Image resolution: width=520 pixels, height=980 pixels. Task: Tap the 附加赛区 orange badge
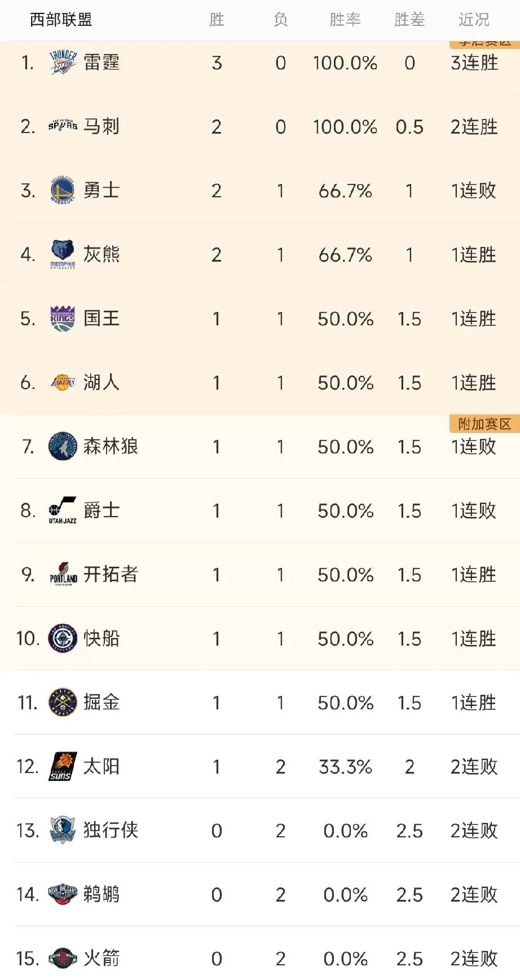484,424
